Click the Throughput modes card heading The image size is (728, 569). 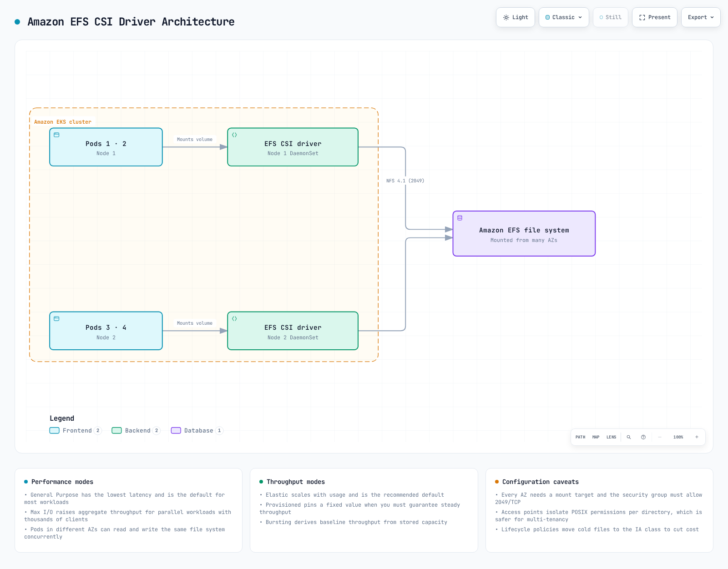(296, 482)
